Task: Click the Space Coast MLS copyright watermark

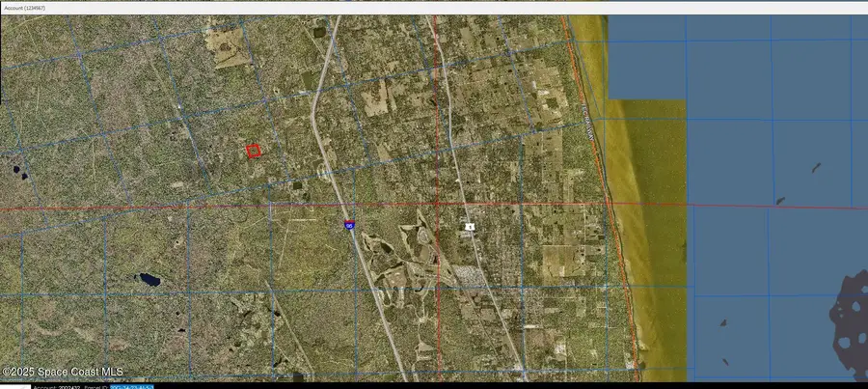Action: click(x=63, y=373)
